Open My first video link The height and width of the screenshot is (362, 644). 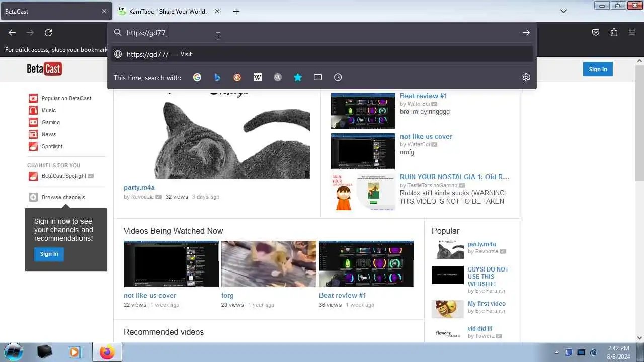pyautogui.click(x=487, y=304)
